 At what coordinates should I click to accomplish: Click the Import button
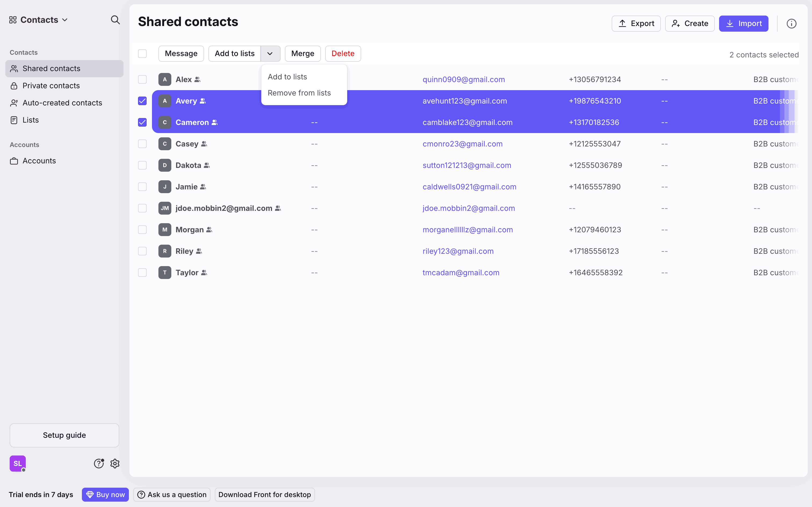click(743, 24)
